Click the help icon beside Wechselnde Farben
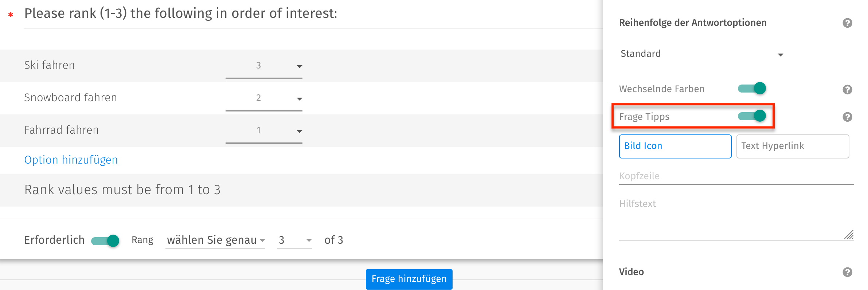Screen dimensions: 868x290 point(848,89)
